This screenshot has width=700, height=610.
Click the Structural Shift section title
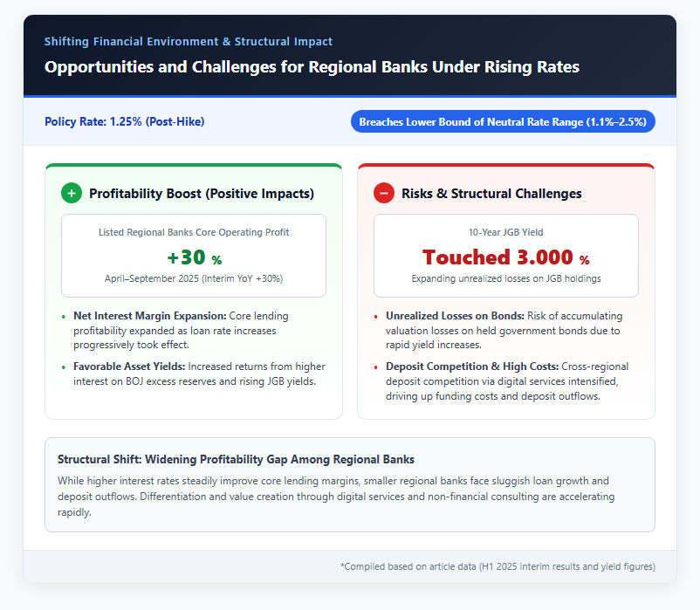tap(236, 459)
